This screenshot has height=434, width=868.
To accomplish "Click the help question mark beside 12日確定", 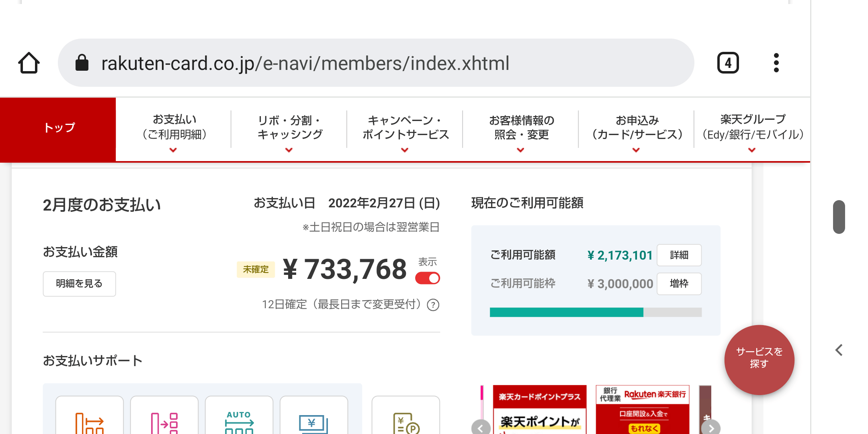I will 433,305.
